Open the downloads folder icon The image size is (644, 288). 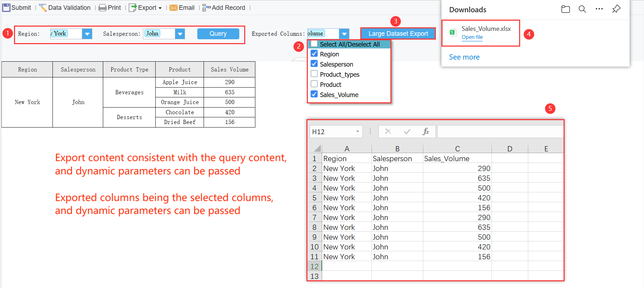(565, 9)
